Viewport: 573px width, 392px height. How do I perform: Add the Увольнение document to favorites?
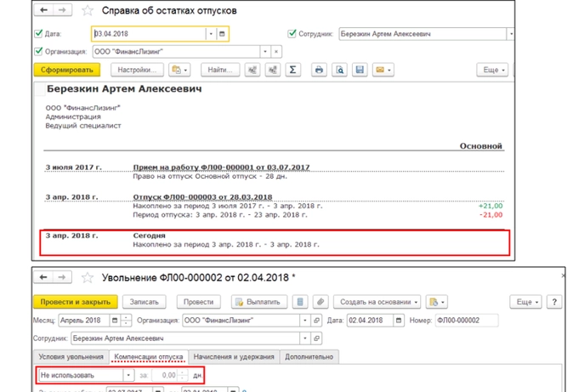pos(88,277)
